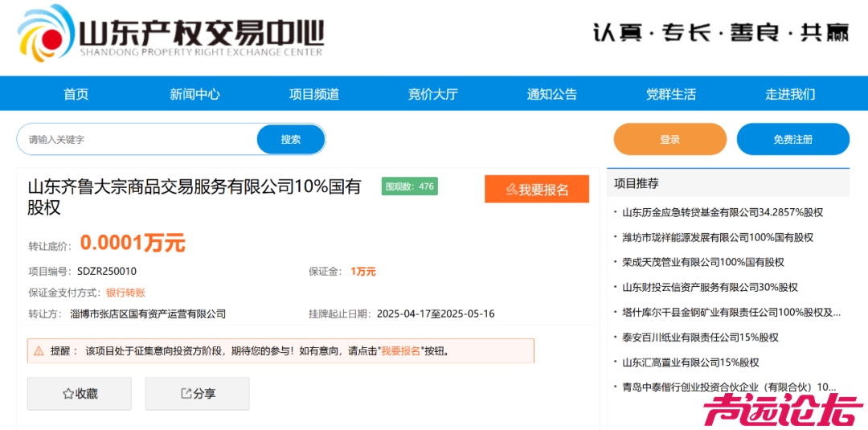Click the warning triangle icon beside 提醒

[39, 351]
